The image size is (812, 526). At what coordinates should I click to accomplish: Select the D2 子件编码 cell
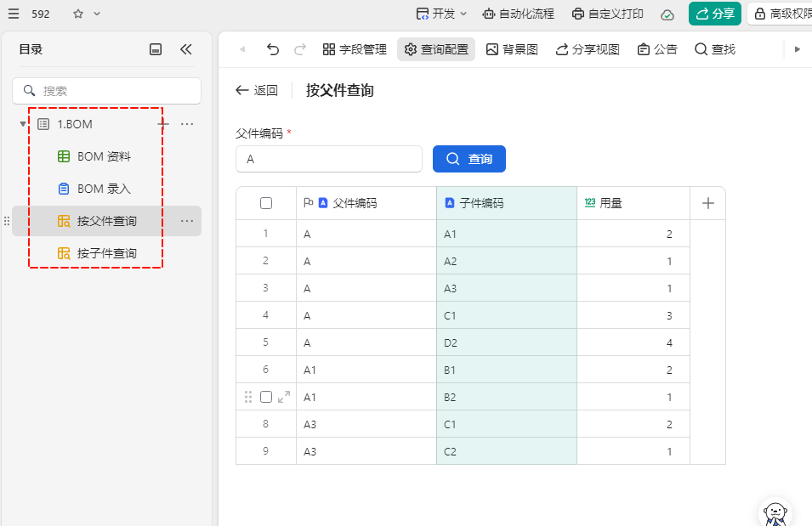tap(507, 342)
